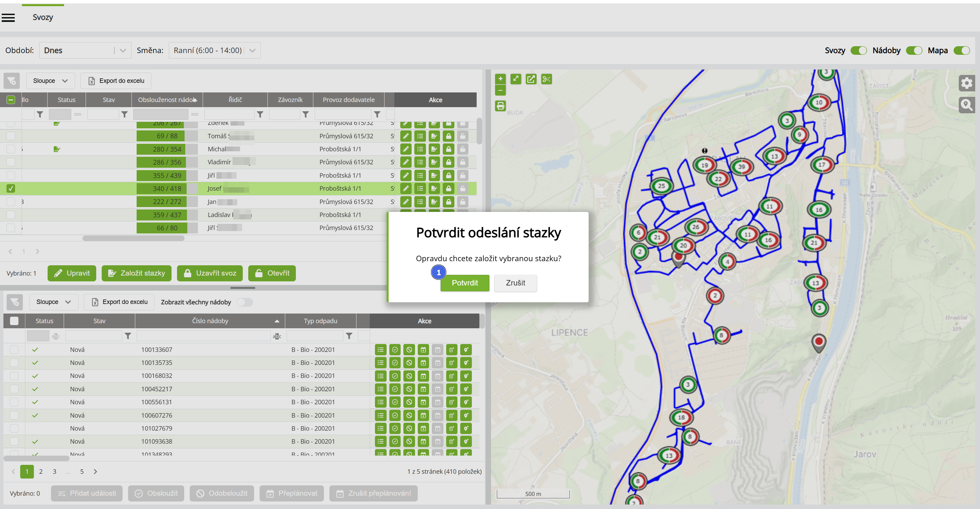This screenshot has width=980, height=509.
Task: Enable Zobrazit všechny nádoby switch
Action: click(244, 302)
